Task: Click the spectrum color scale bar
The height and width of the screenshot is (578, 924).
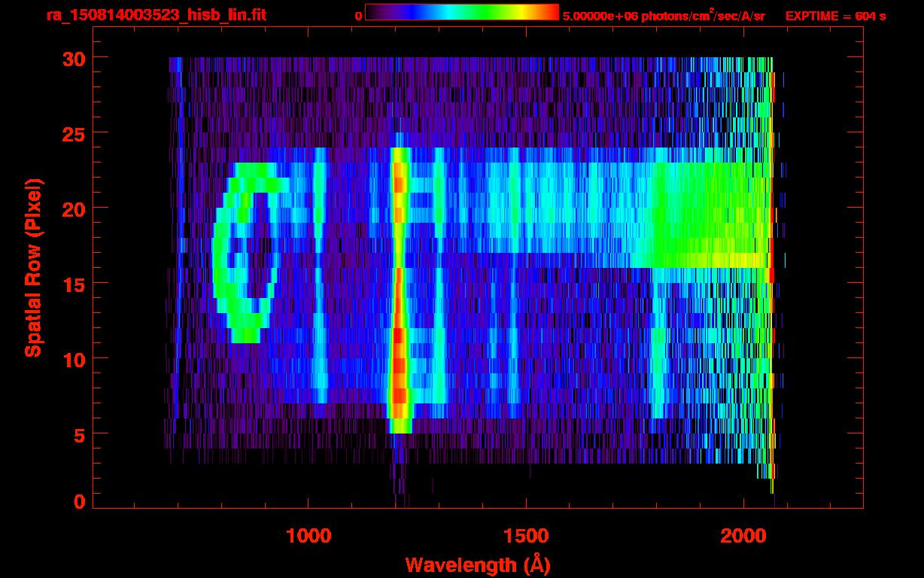Action: (x=461, y=12)
